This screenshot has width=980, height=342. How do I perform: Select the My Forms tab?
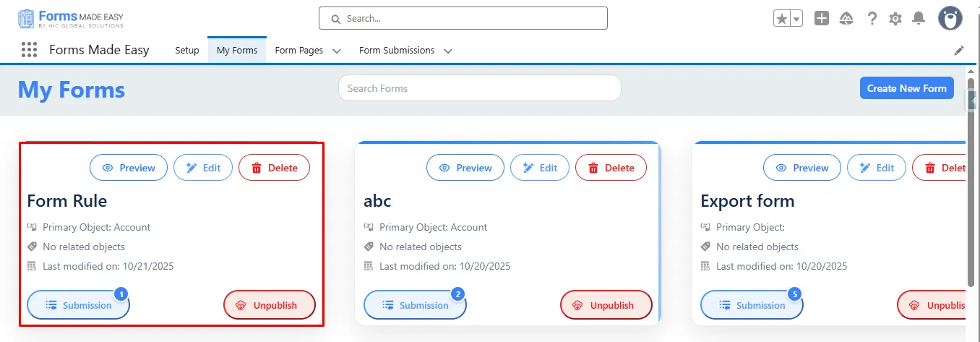pyautogui.click(x=237, y=51)
